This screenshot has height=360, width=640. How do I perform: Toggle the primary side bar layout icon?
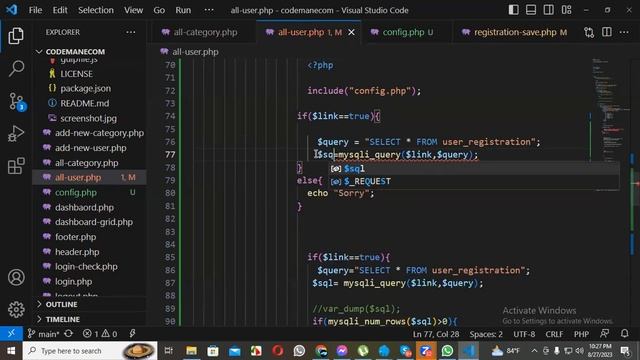(513, 10)
